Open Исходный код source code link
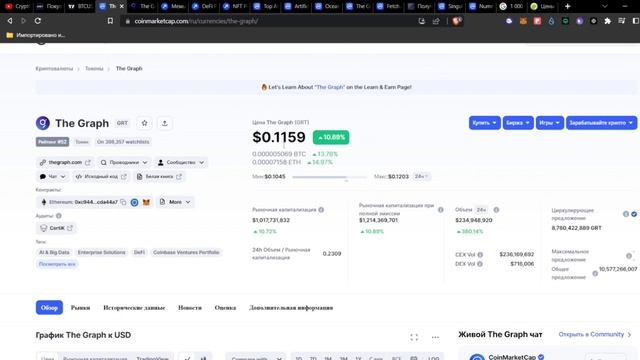The height and width of the screenshot is (360, 640). [101, 176]
